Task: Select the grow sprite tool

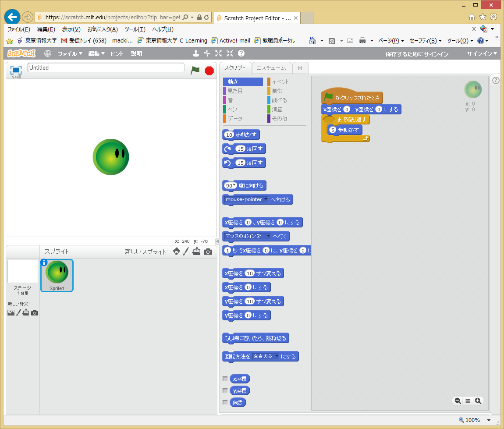Action: coord(218,53)
